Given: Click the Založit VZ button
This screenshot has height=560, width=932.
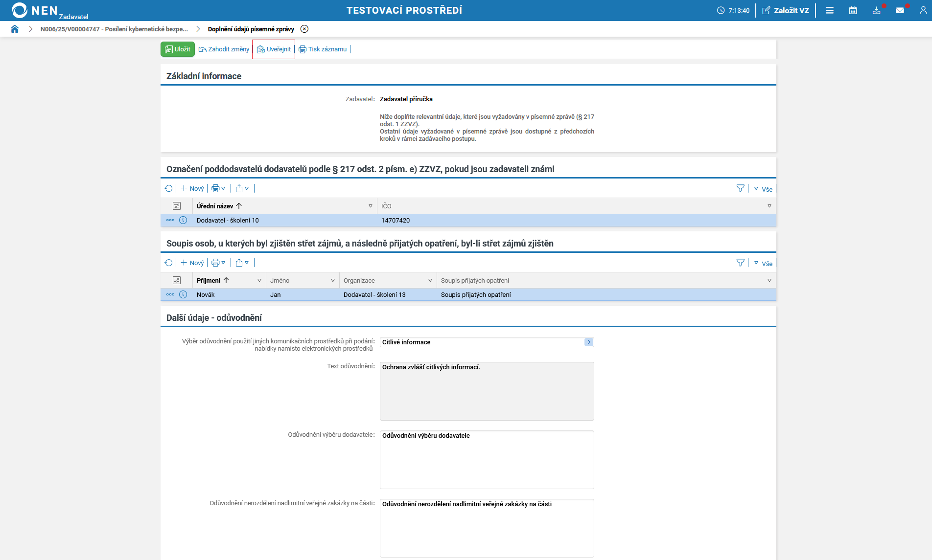Looking at the screenshot, I should (x=786, y=10).
